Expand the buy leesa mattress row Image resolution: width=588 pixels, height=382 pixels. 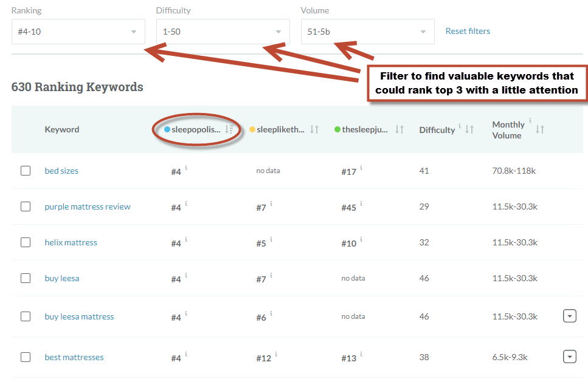point(569,316)
